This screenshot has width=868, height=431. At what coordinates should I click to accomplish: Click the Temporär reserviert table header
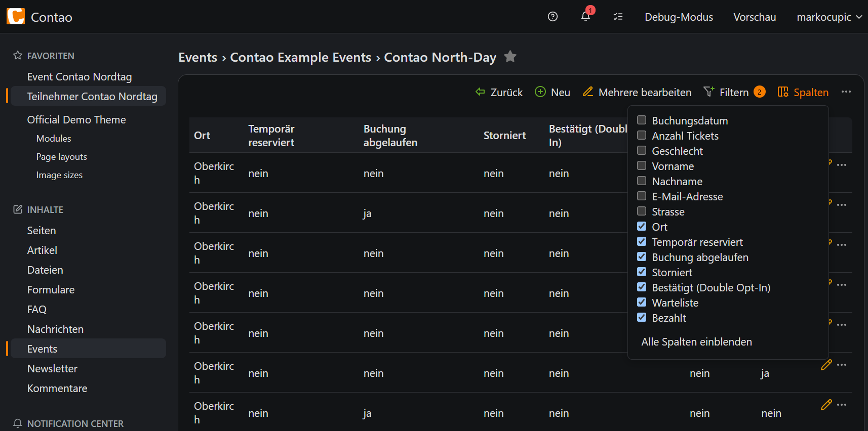tap(271, 136)
